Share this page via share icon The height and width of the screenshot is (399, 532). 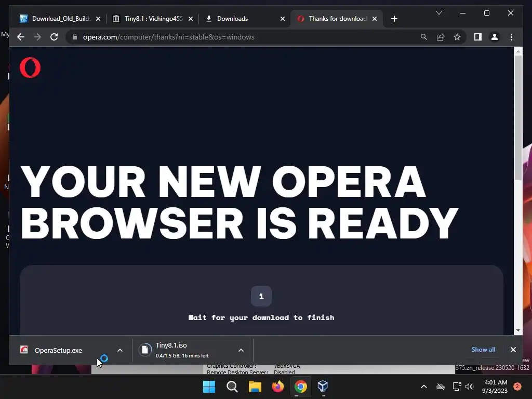coord(441,37)
